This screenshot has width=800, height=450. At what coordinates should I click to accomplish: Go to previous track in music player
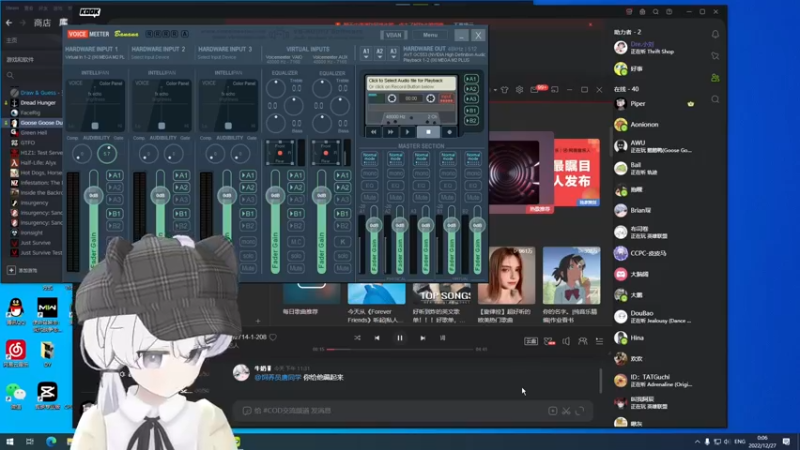(377, 338)
